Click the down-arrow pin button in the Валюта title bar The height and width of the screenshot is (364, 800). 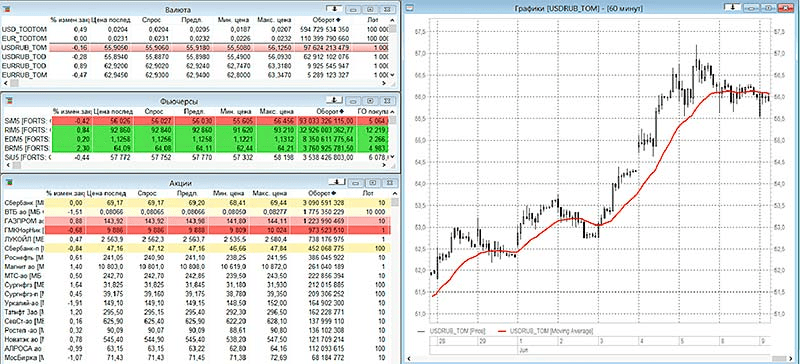tap(335, 9)
